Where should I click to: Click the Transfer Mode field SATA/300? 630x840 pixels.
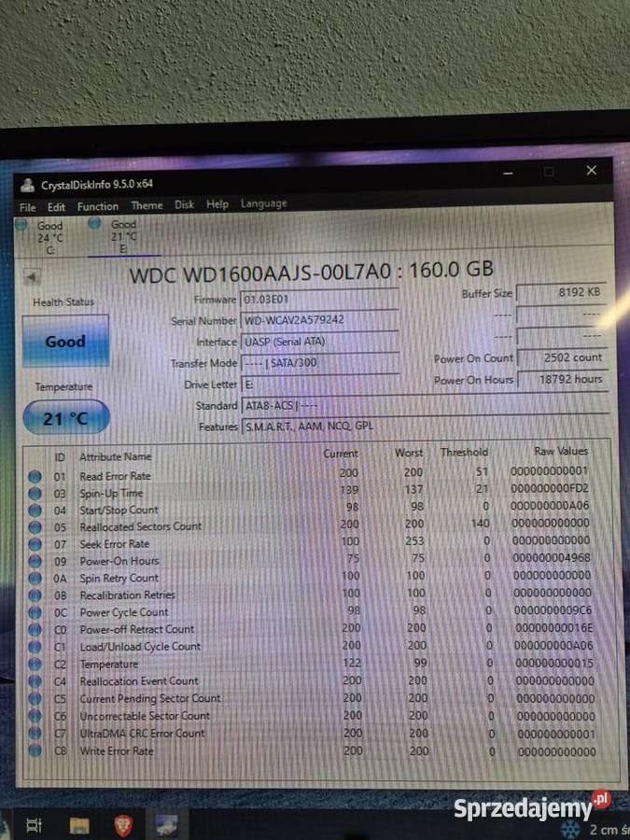click(x=320, y=363)
